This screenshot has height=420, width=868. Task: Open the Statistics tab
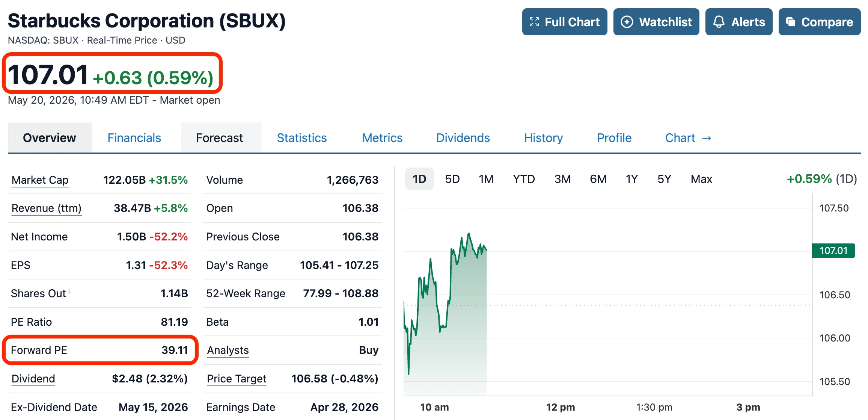(x=302, y=138)
